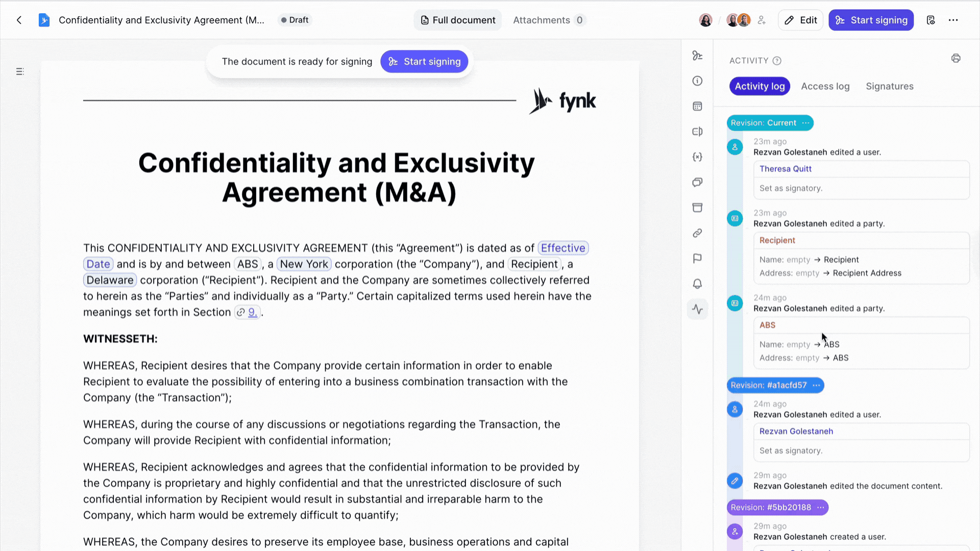
Task: Open the comments panel
Action: click(x=697, y=182)
